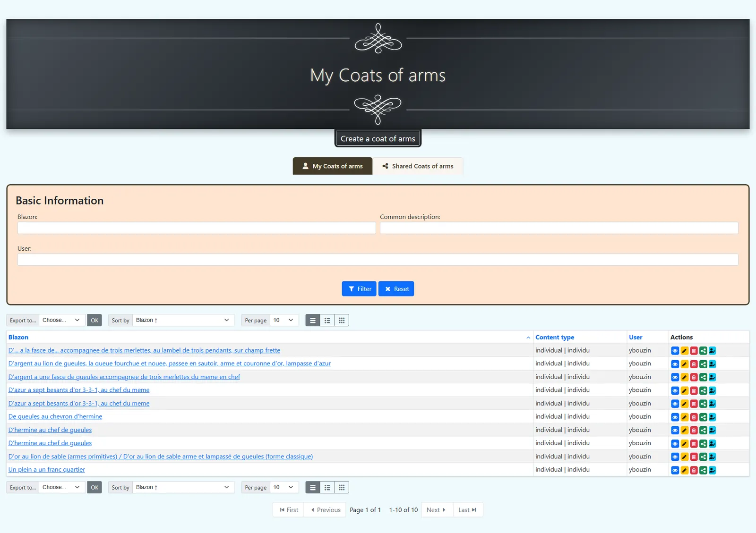This screenshot has width=756, height=533.
Task: Select the My Coats of arms tab
Action: [333, 166]
